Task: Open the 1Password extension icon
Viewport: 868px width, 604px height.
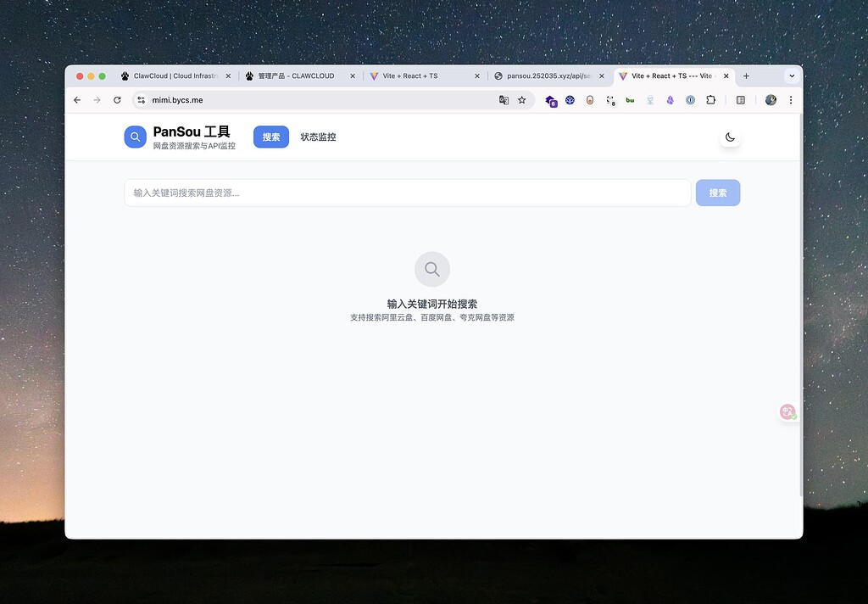Action: [690, 100]
